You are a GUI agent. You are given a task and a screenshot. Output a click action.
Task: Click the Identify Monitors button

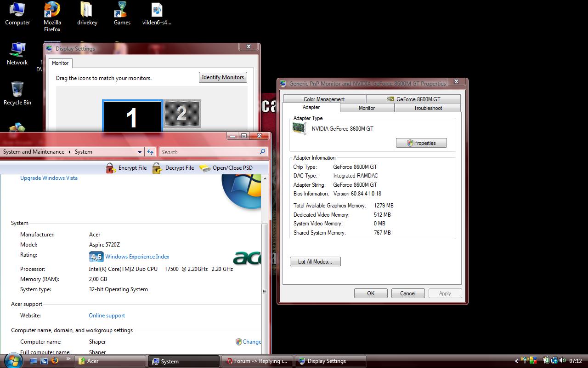pyautogui.click(x=223, y=77)
